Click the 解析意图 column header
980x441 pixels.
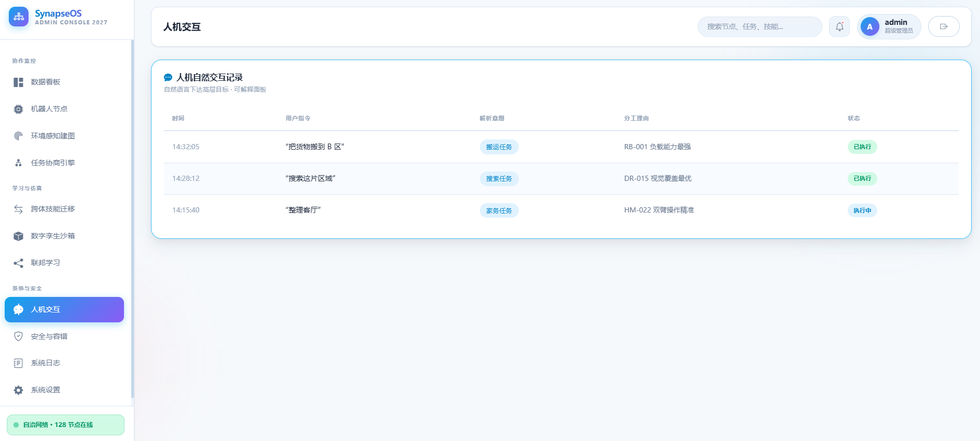(x=492, y=118)
